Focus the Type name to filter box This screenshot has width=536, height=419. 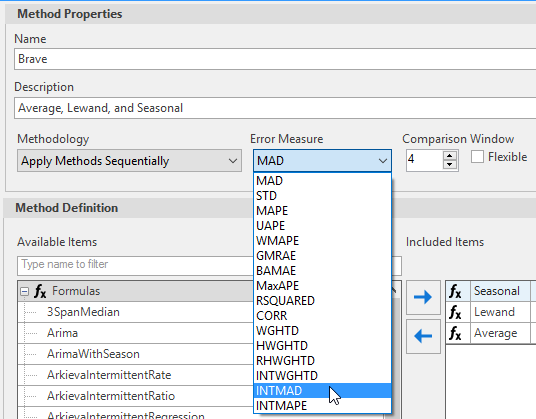135,265
